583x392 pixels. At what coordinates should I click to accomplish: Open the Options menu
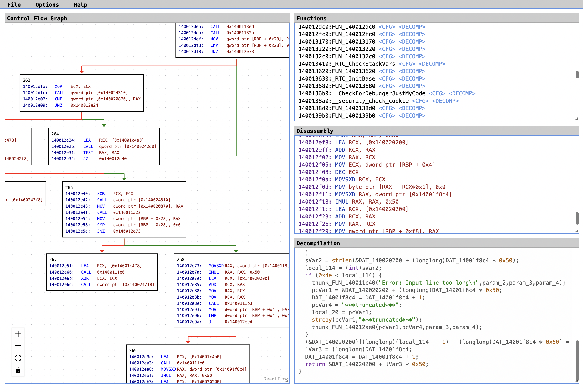47,4
